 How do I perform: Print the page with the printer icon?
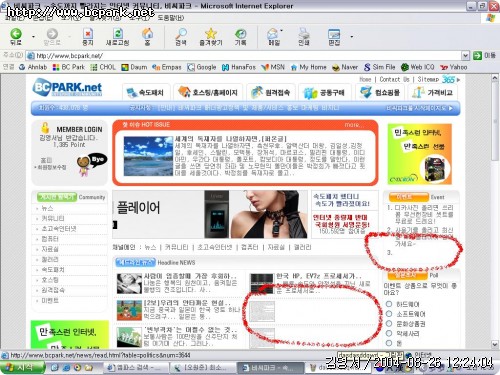click(304, 36)
